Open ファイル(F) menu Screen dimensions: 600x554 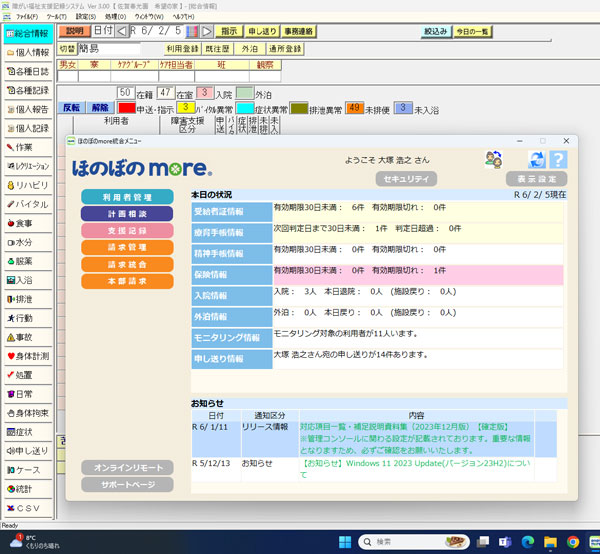coord(27,17)
